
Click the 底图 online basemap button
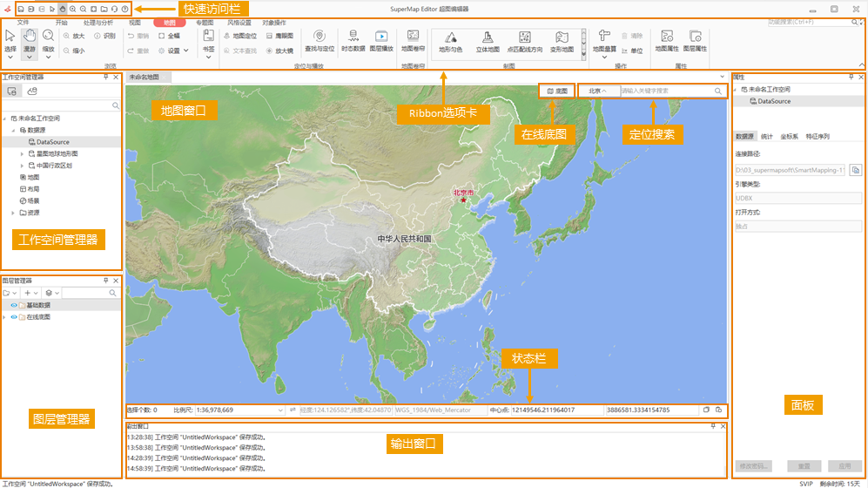(x=556, y=91)
